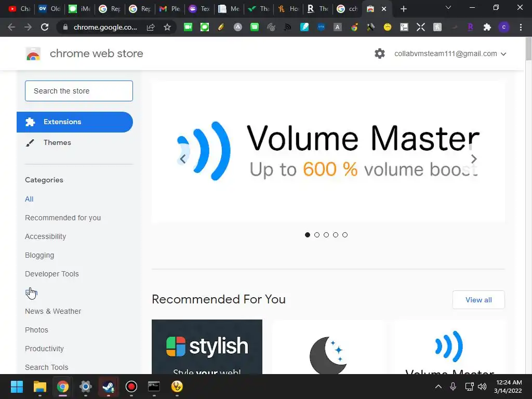Switch to the Gmail tab
This screenshot has height=399, width=532.
(170, 9)
